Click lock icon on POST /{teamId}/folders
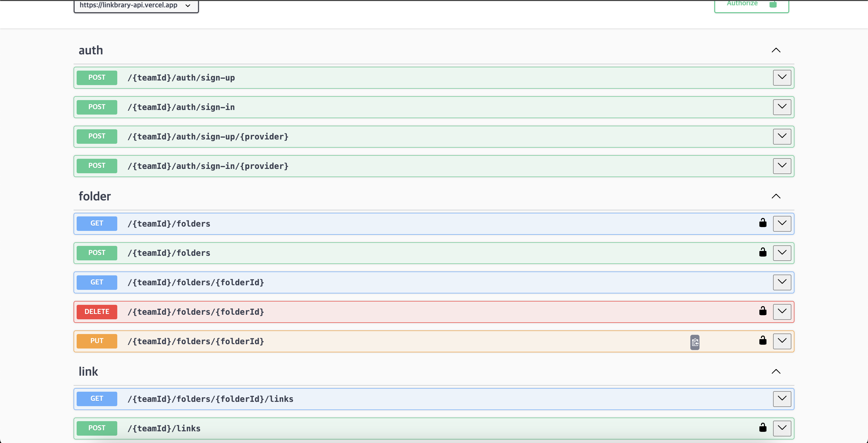The image size is (868, 443). [x=763, y=252]
